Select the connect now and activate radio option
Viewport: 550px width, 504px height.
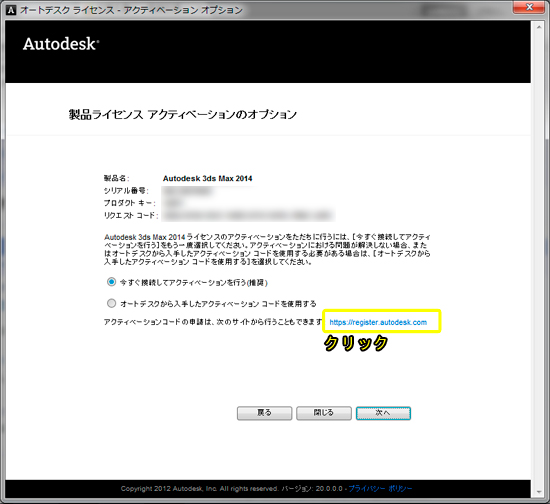(x=112, y=282)
